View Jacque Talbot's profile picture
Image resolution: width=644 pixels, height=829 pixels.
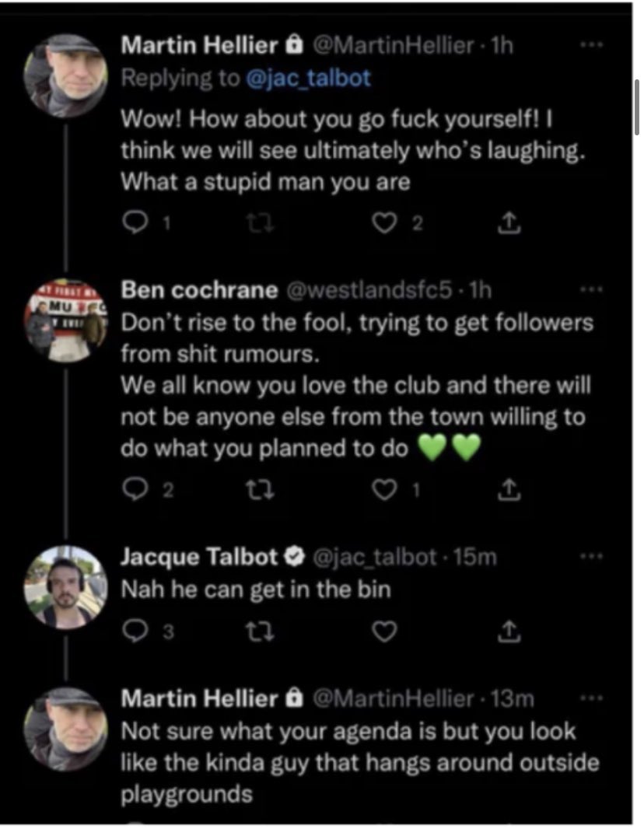65,586
